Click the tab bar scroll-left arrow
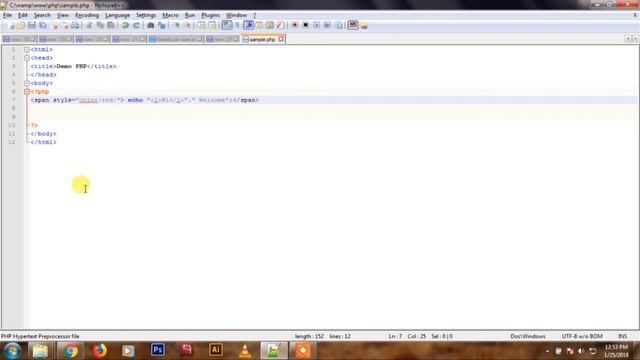 [x=628, y=38]
